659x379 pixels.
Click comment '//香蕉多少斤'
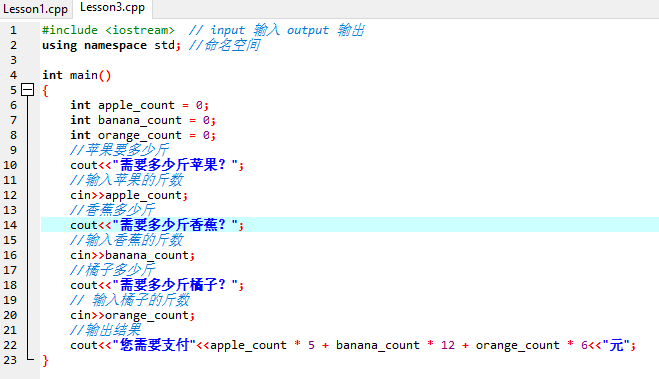[113, 210]
